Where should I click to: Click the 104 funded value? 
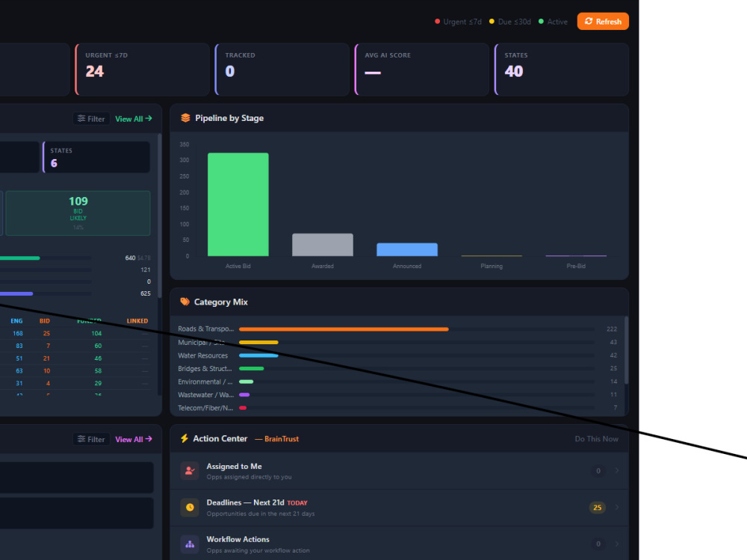coord(96,333)
